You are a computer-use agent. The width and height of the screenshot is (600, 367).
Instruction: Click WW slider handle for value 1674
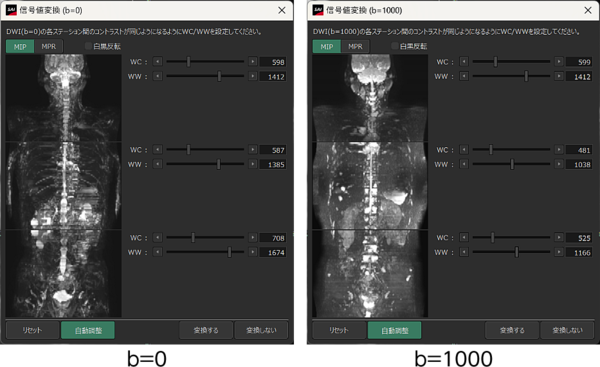pos(230,252)
